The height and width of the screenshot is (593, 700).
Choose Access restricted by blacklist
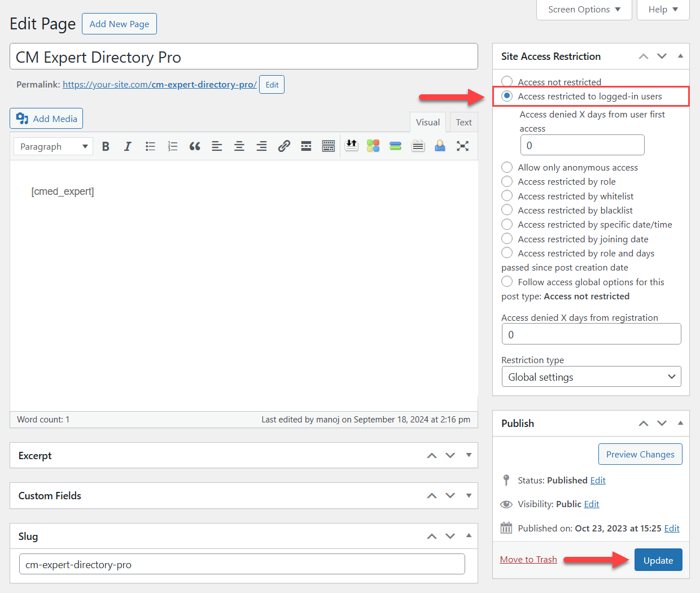507,210
